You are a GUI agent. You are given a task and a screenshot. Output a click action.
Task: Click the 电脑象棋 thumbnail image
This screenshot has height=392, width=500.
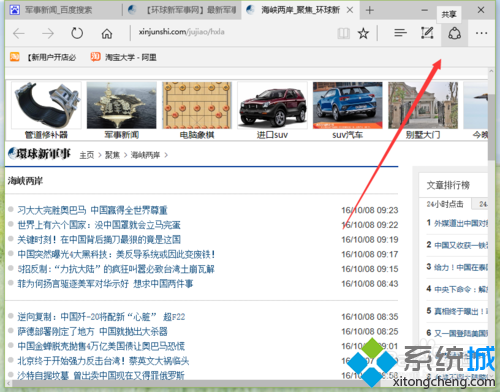tap(197, 105)
